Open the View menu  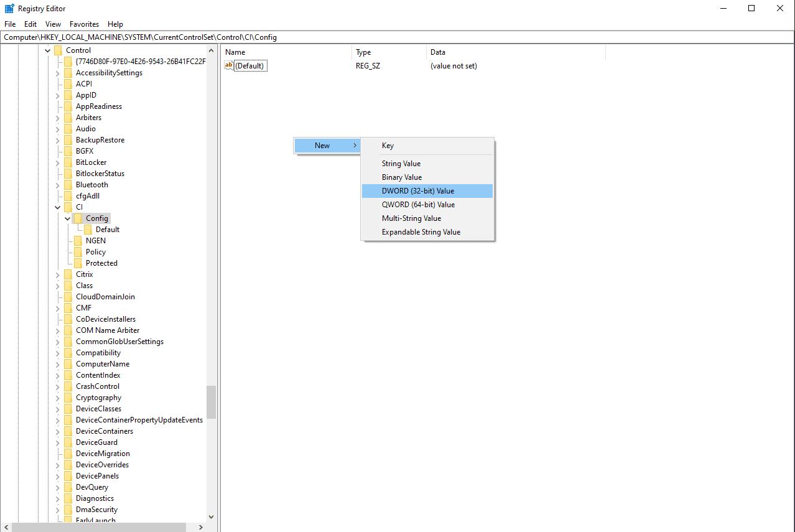(x=53, y=24)
